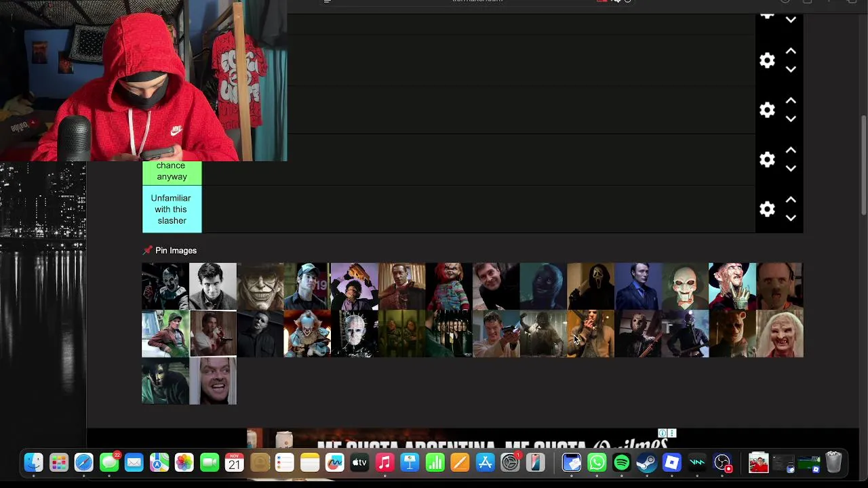The width and height of the screenshot is (868, 488).
Task: Open Music from the dock
Action: coord(384,463)
